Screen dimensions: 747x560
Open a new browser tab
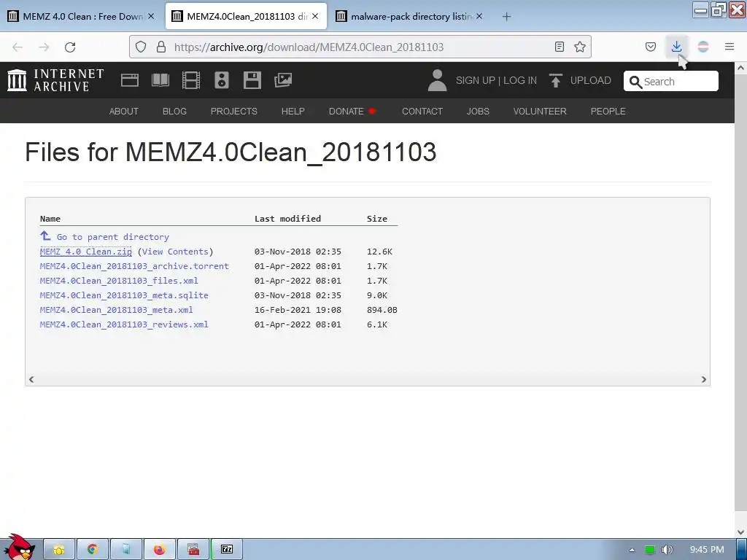coord(506,17)
